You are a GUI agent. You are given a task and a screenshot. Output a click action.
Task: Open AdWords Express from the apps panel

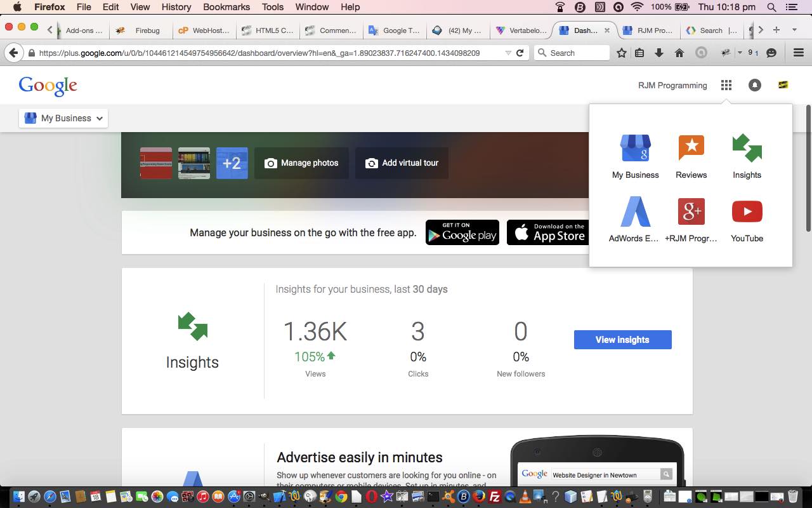[635, 220]
